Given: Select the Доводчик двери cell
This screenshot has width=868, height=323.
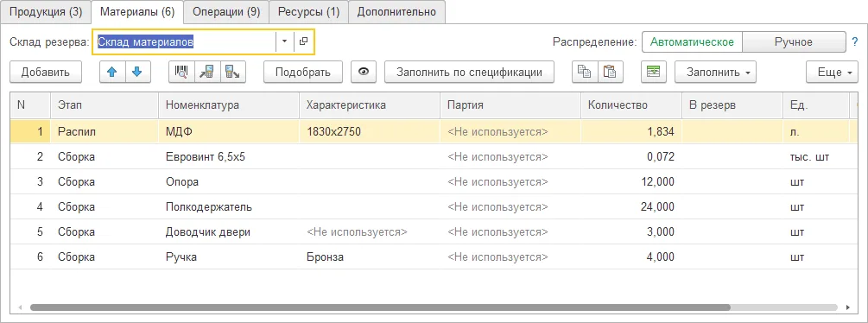Looking at the screenshot, I should 229,232.
